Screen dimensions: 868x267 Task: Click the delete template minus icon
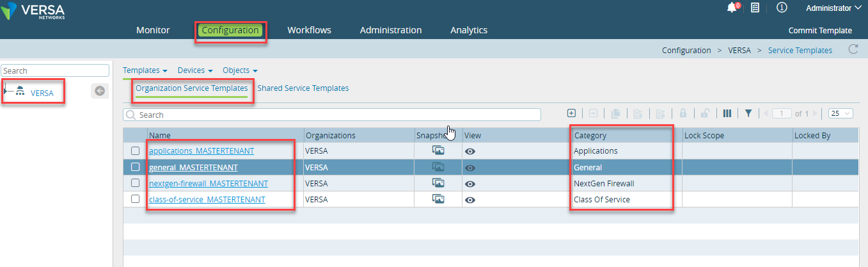tap(593, 113)
